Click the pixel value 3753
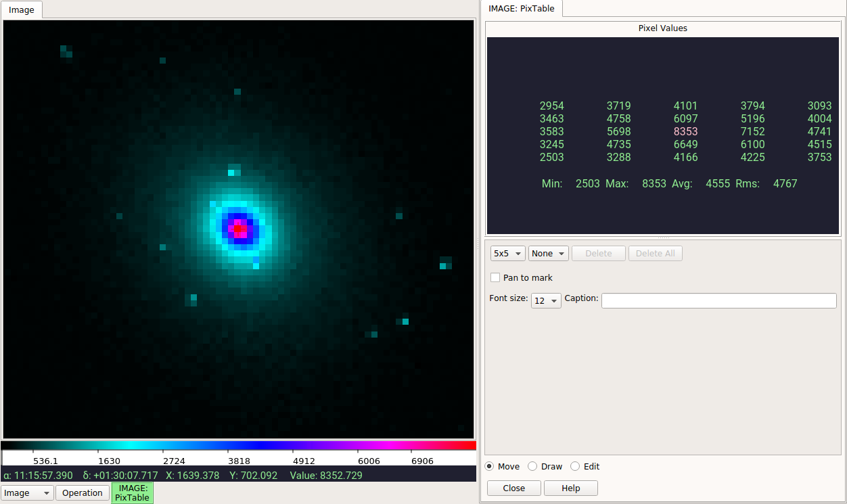 tap(820, 157)
